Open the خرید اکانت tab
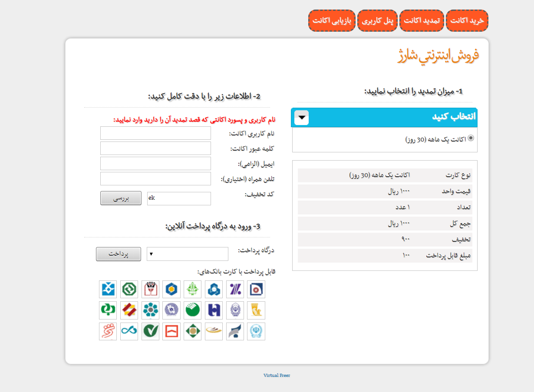534x392 pixels. coord(467,21)
